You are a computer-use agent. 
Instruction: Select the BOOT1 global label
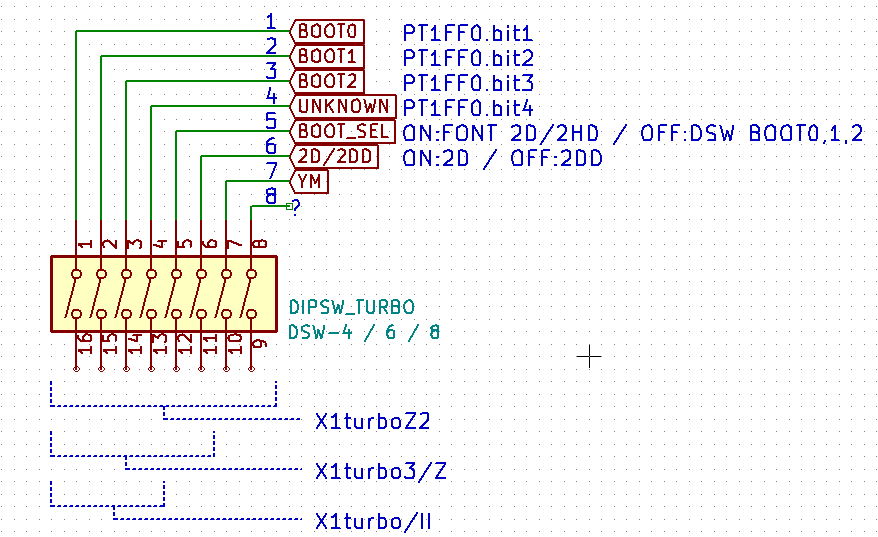(327, 57)
